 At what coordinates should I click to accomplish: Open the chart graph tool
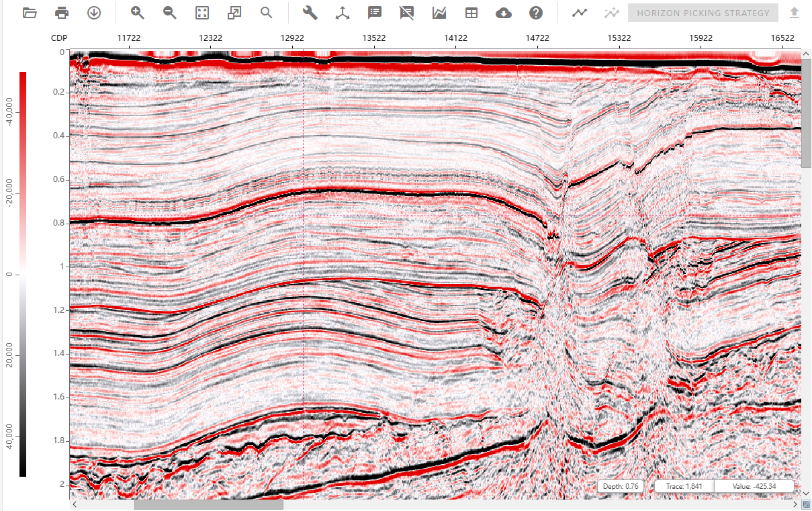(x=439, y=13)
